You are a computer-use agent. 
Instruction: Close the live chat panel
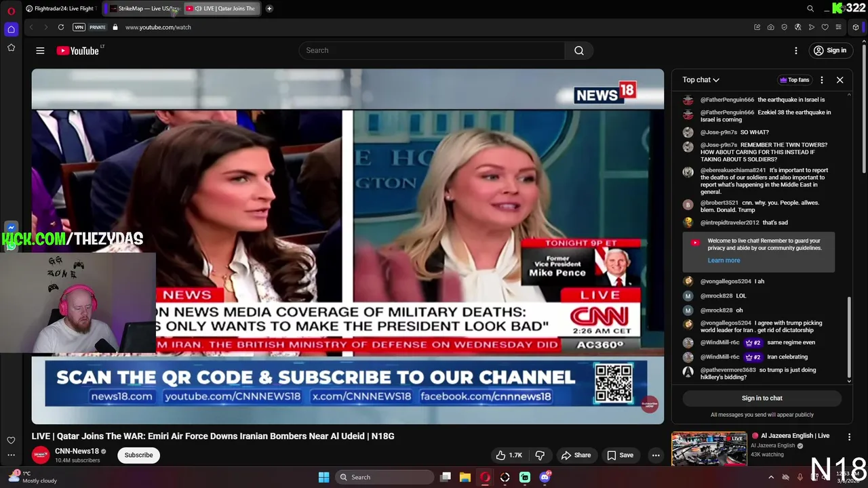[840, 80]
